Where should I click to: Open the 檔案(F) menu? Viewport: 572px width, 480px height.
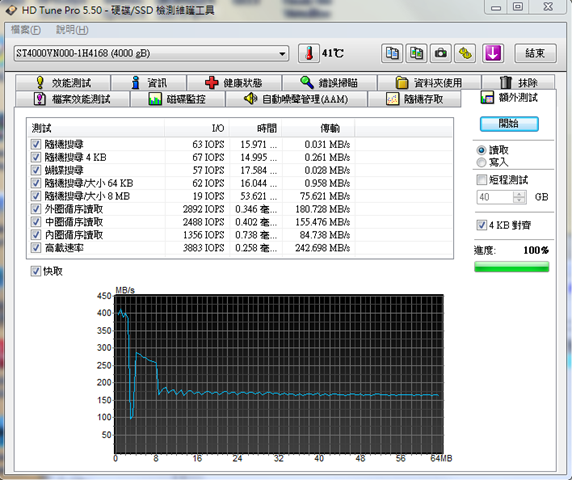coord(26,30)
